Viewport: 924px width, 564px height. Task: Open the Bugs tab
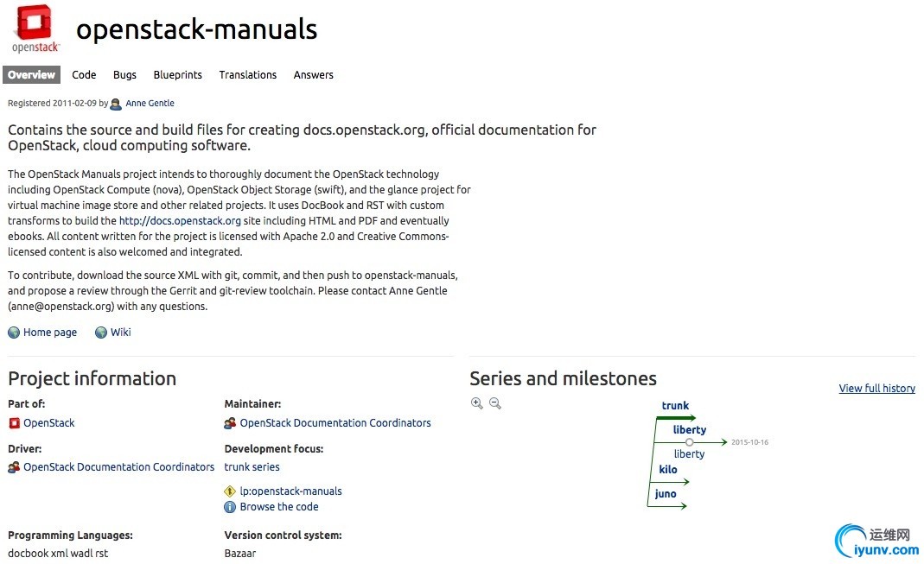click(124, 75)
